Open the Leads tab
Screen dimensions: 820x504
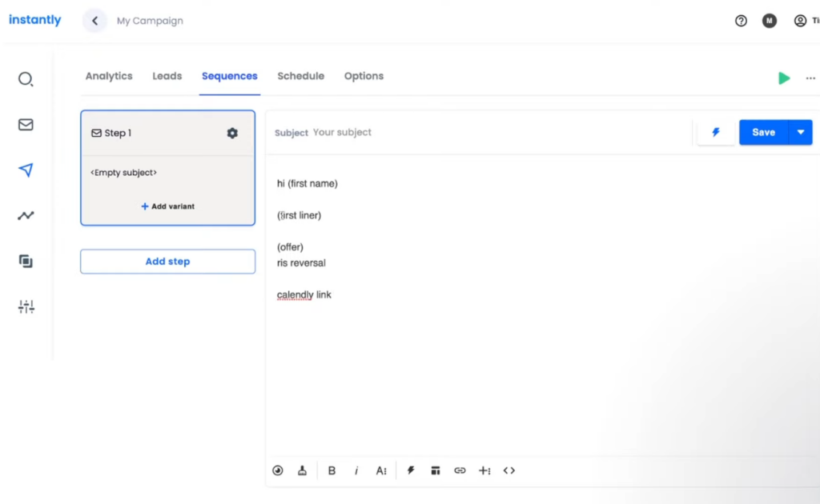[167, 76]
